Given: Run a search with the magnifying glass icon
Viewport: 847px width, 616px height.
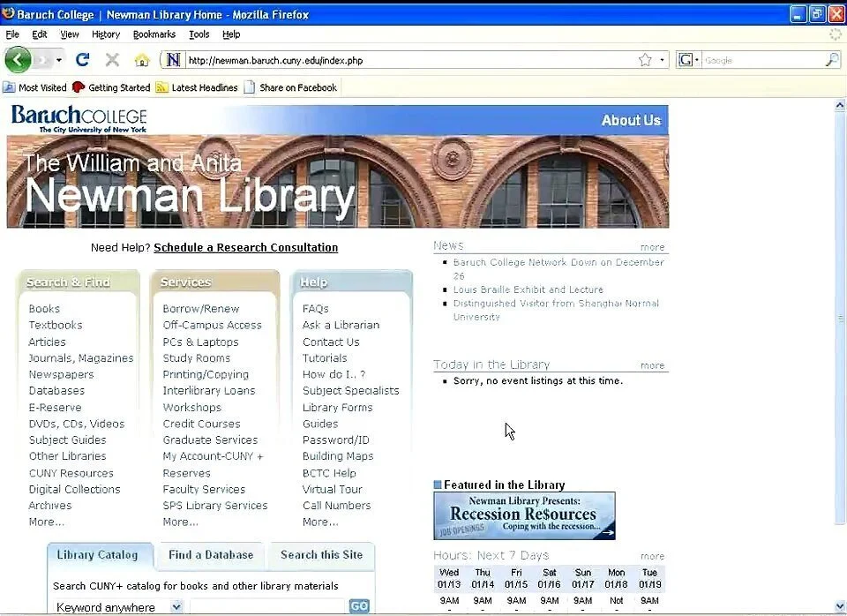Looking at the screenshot, I should coord(833,60).
